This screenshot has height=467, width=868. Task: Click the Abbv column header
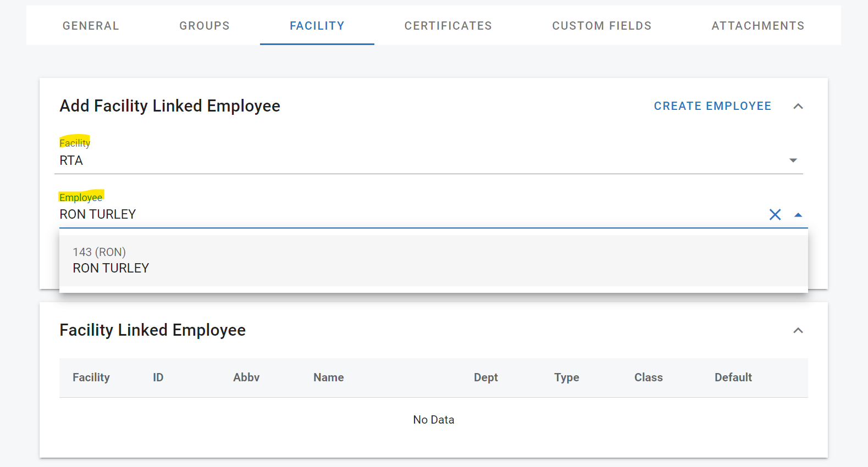pyautogui.click(x=246, y=377)
